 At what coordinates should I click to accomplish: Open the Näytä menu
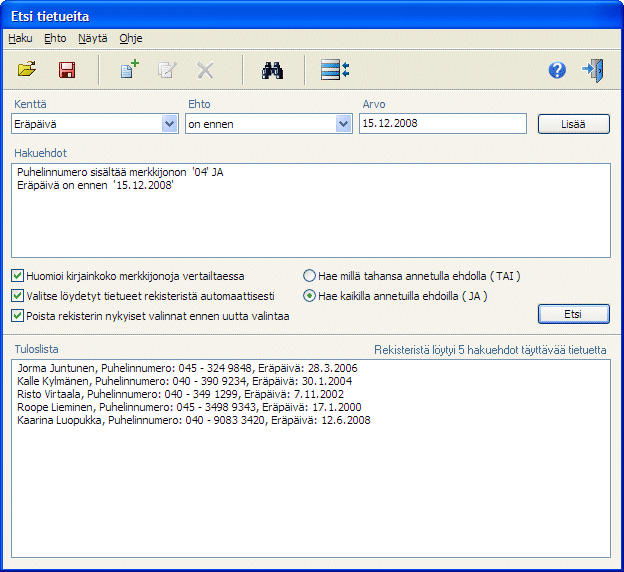tap(92, 38)
